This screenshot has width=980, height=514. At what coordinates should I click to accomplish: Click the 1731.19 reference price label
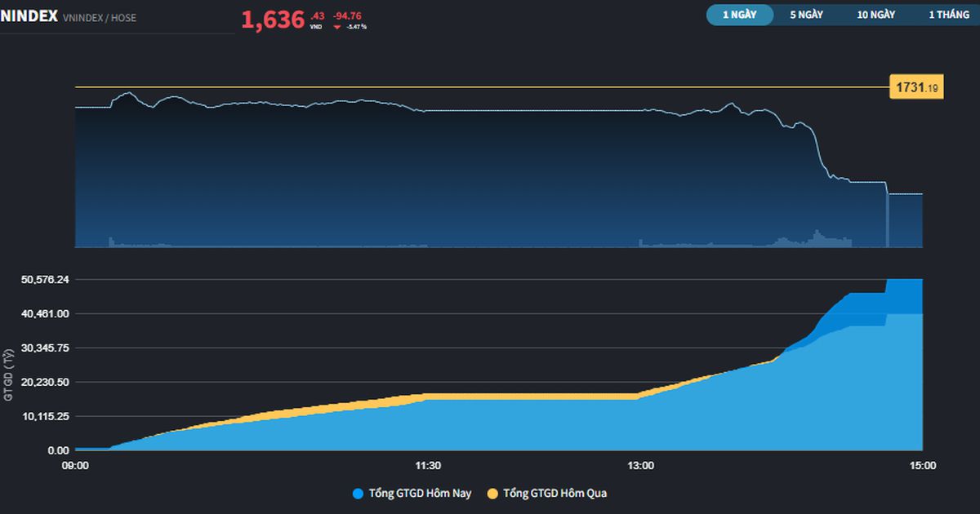(916, 86)
